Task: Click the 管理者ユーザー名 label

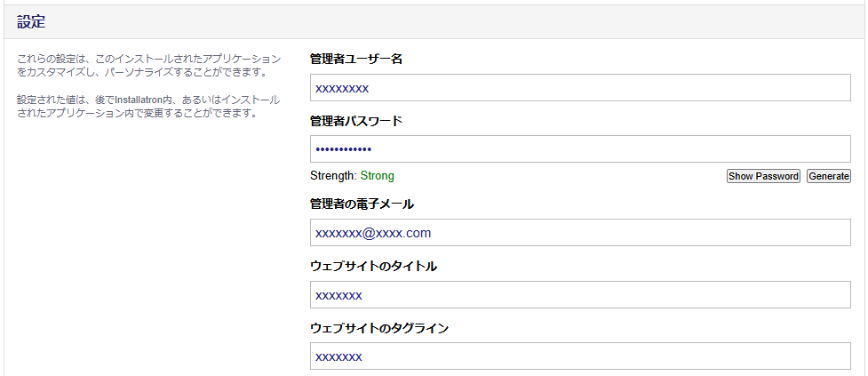Action: click(356, 60)
